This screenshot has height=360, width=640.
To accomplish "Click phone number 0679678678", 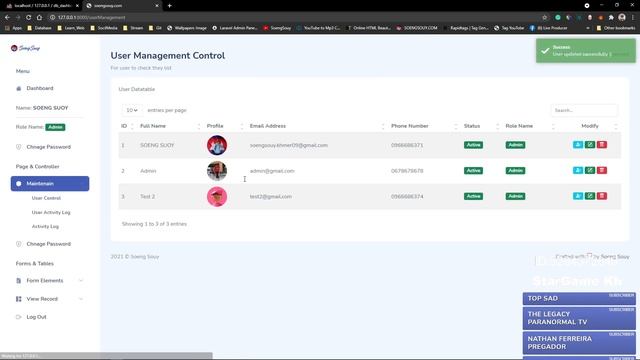I will point(407,171).
